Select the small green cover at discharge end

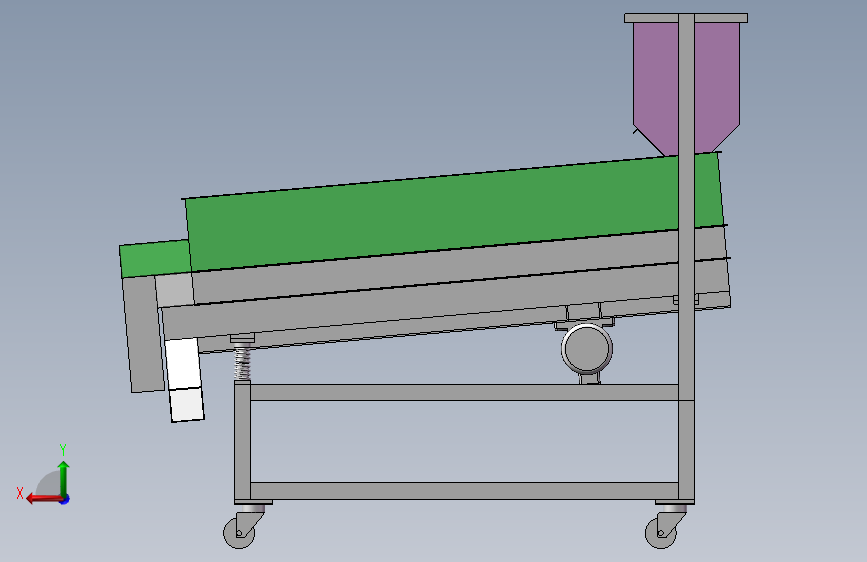(155, 258)
